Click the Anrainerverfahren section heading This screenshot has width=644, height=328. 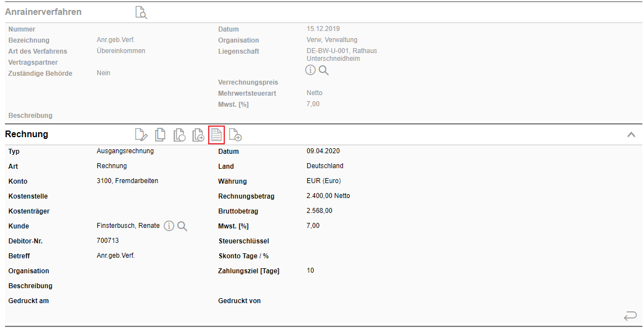click(x=43, y=12)
